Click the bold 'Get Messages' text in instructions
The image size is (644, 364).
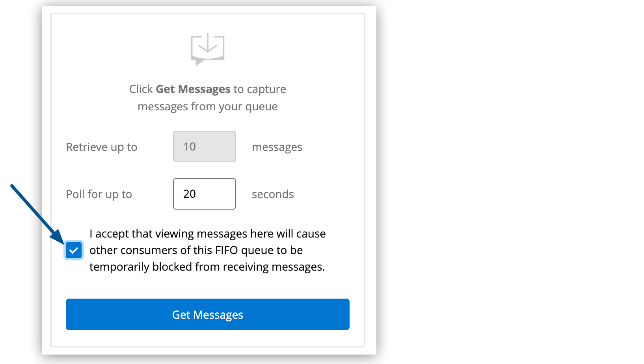point(193,89)
